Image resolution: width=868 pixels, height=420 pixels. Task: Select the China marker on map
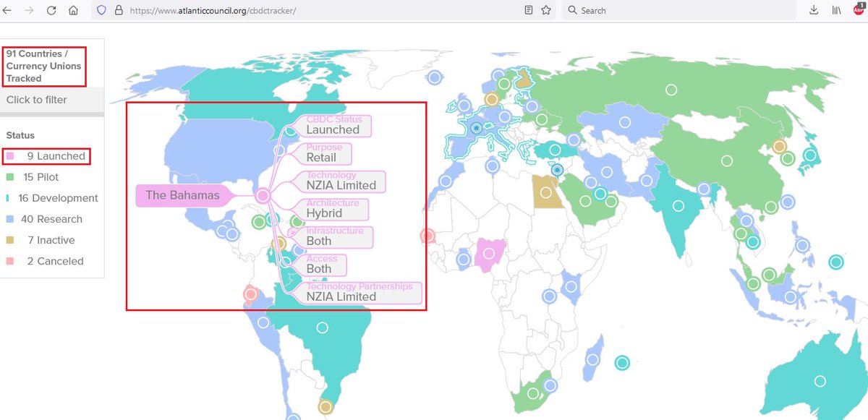point(726,160)
